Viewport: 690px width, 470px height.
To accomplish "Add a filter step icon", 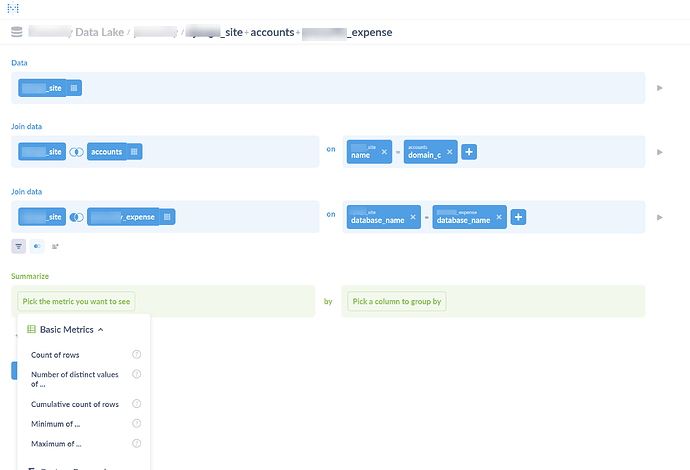I will (x=18, y=246).
